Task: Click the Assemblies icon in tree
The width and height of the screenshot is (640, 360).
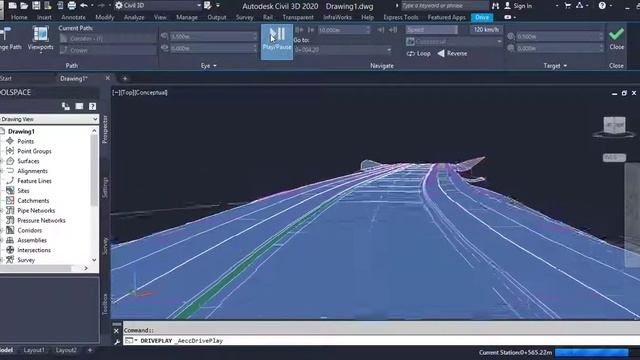Action: coord(10,240)
